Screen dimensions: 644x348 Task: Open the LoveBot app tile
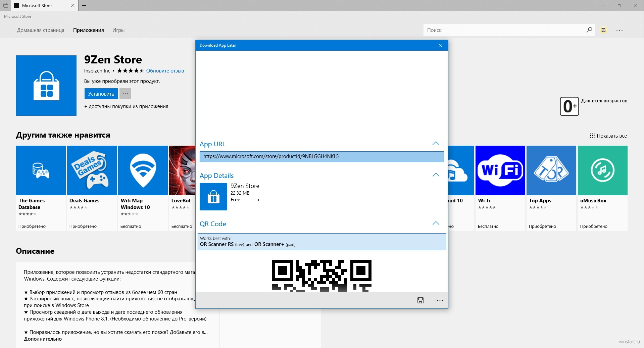pos(182,188)
